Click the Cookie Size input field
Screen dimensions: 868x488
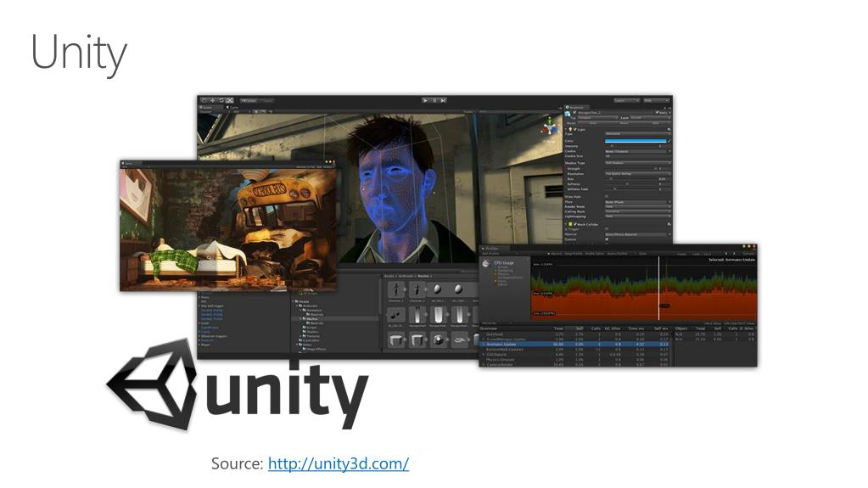[x=638, y=156]
